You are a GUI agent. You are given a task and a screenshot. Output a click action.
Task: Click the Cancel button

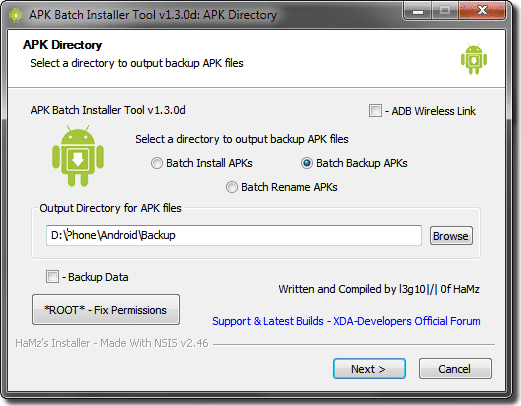[455, 369]
